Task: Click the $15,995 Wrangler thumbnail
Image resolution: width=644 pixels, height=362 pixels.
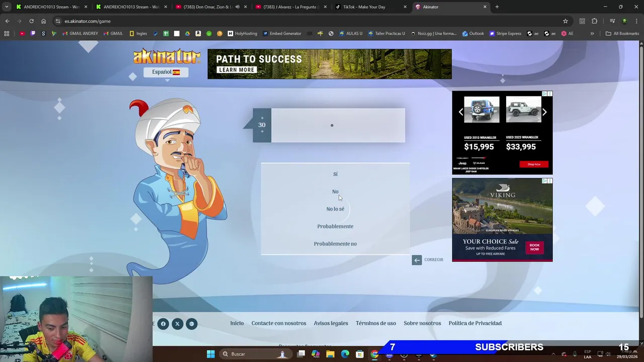Action: pyautogui.click(x=481, y=110)
